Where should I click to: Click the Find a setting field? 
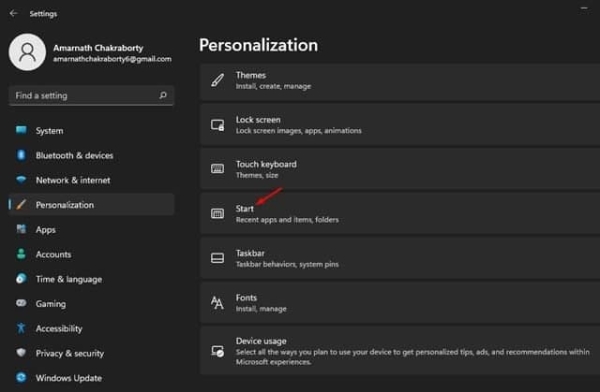point(91,95)
